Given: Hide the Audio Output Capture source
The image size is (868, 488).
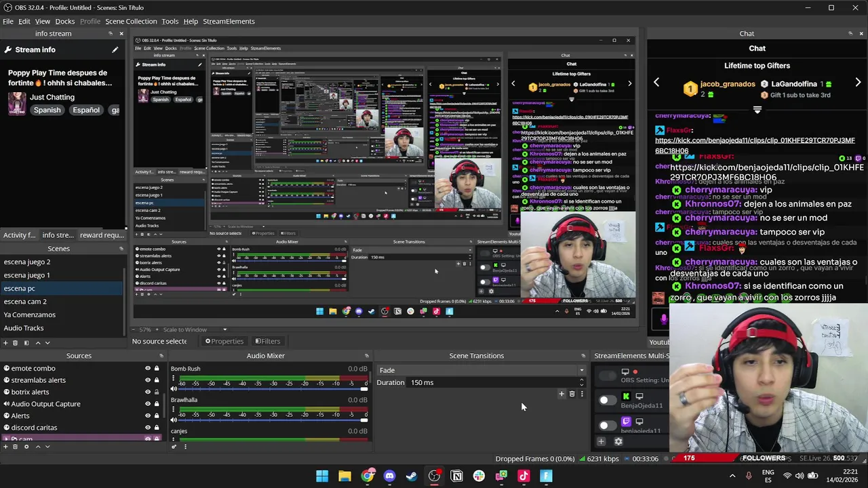Looking at the screenshot, I should pos(147,404).
